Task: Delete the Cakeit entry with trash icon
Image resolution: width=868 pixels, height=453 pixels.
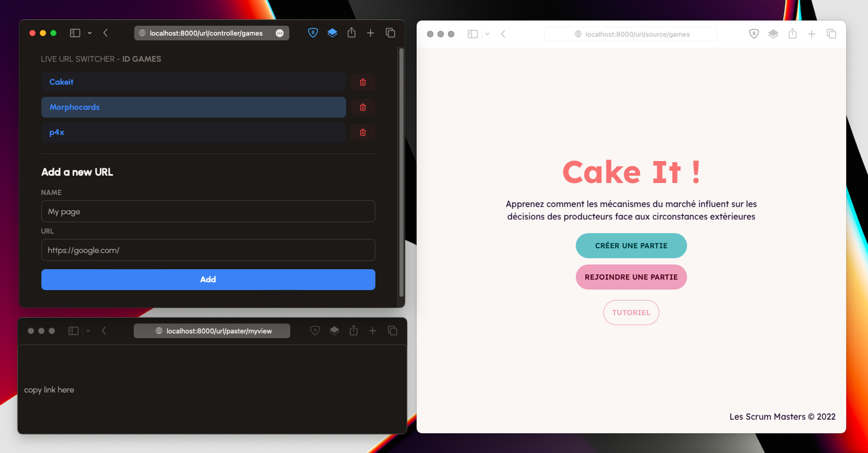Action: click(x=363, y=82)
